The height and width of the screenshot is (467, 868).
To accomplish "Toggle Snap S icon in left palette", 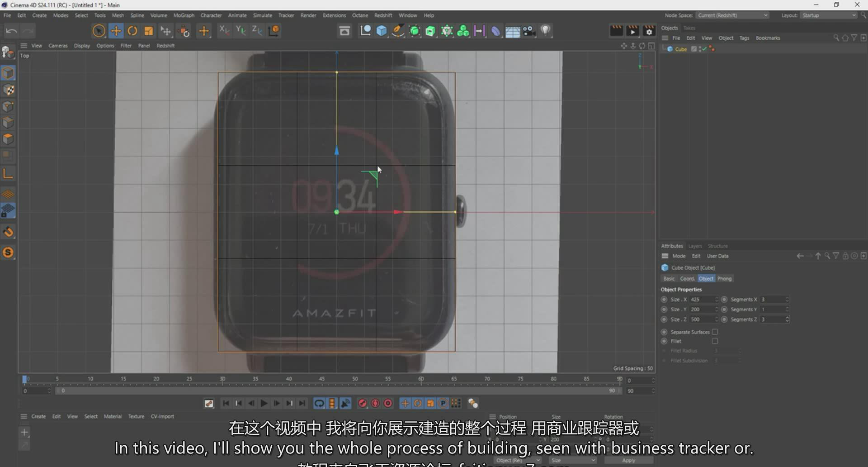I will [x=8, y=253].
